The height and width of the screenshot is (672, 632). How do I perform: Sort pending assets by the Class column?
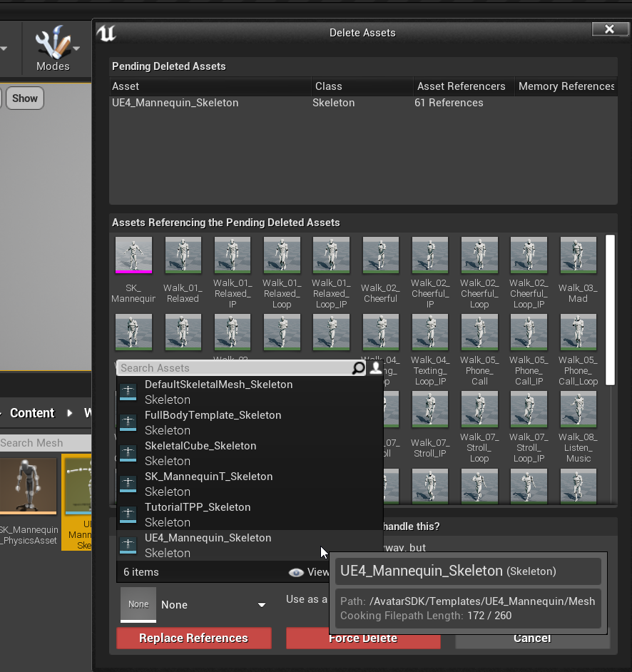pyautogui.click(x=362, y=86)
